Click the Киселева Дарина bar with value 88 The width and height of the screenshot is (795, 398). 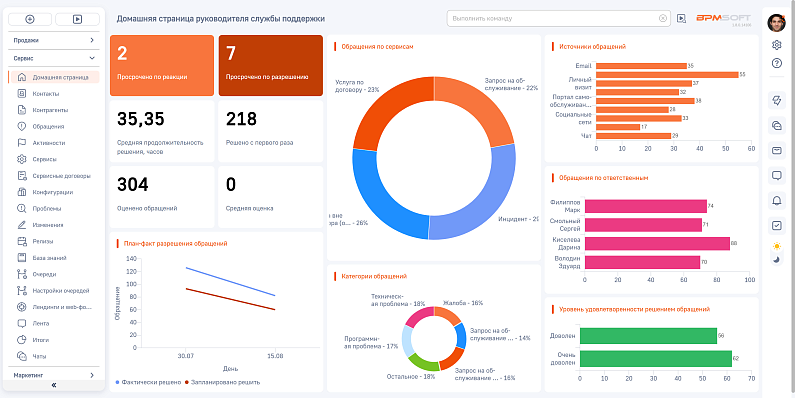657,243
